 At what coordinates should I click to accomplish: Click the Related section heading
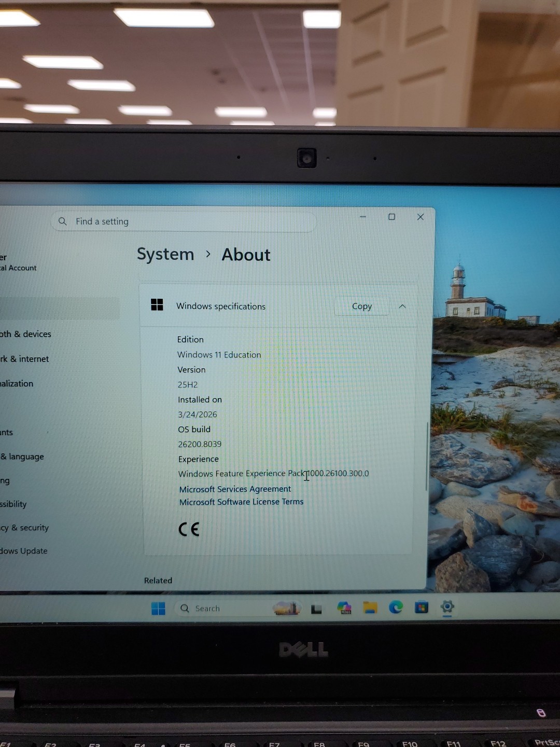point(158,580)
